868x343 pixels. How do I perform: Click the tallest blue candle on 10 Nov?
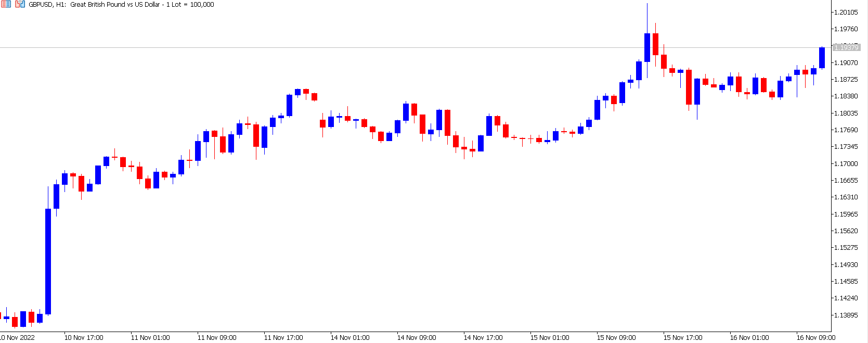pos(48,261)
